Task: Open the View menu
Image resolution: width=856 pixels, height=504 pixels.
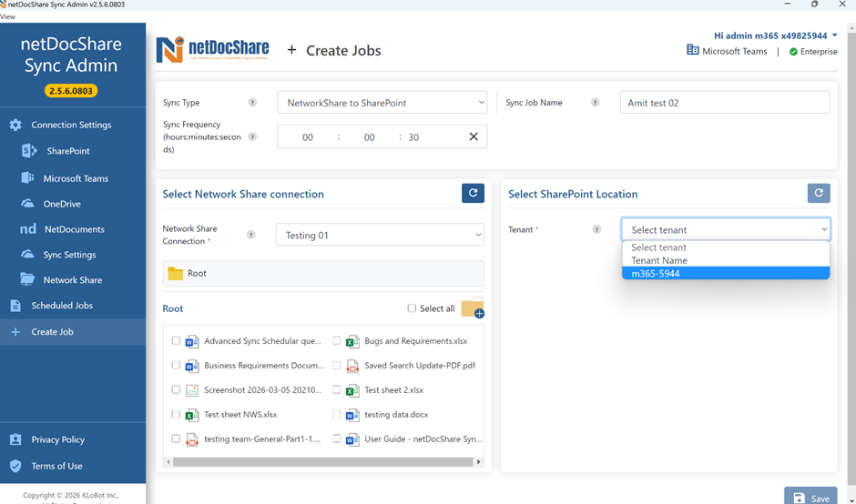Action: 7,16
